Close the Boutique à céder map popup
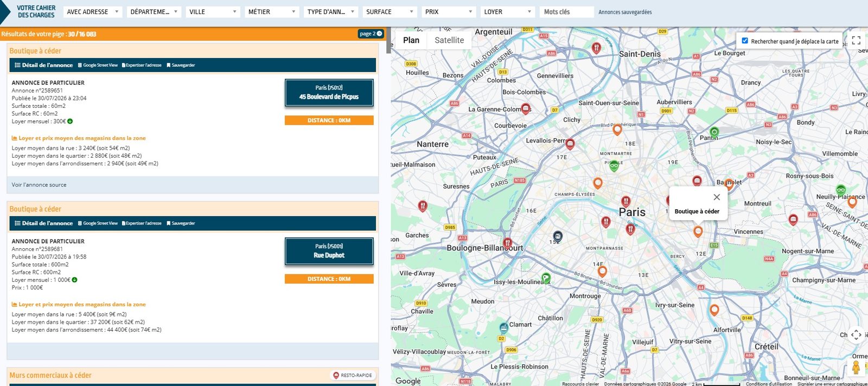Viewport: 868px width, 386px height. pos(717,197)
